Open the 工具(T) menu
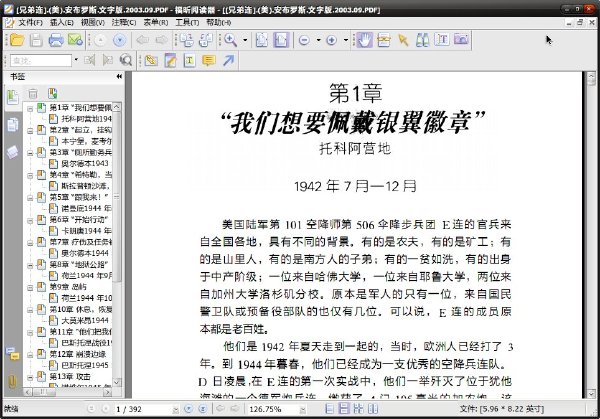Viewport: 600px width, 419px height. point(187,23)
